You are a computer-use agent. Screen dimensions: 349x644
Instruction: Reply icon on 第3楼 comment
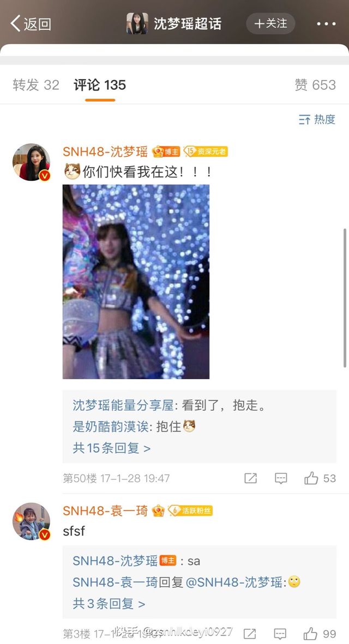tap(280, 634)
